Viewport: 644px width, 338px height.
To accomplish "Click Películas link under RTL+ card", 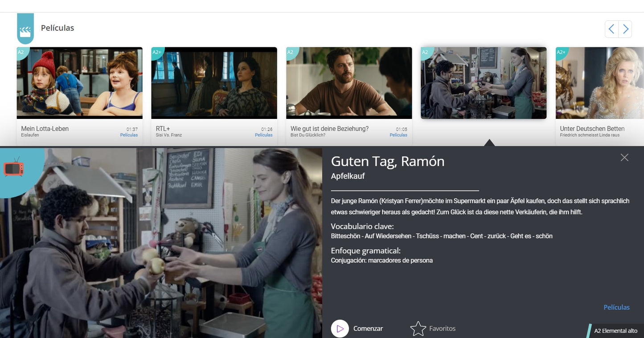I will (x=263, y=135).
